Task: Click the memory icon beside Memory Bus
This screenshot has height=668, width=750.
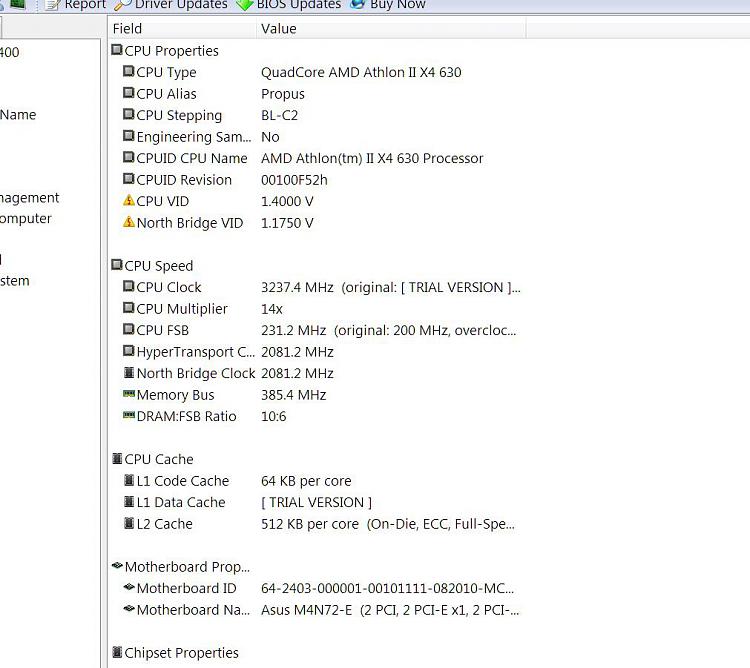Action: point(129,394)
